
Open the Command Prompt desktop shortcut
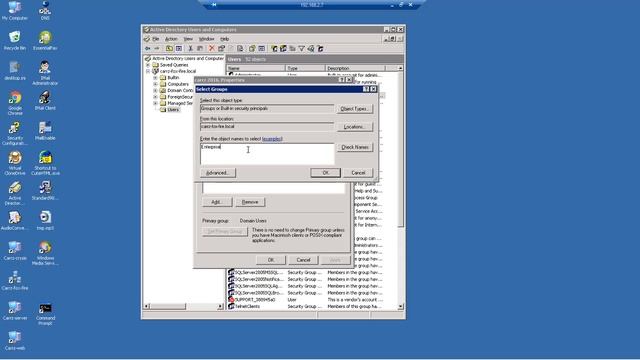click(x=45, y=313)
